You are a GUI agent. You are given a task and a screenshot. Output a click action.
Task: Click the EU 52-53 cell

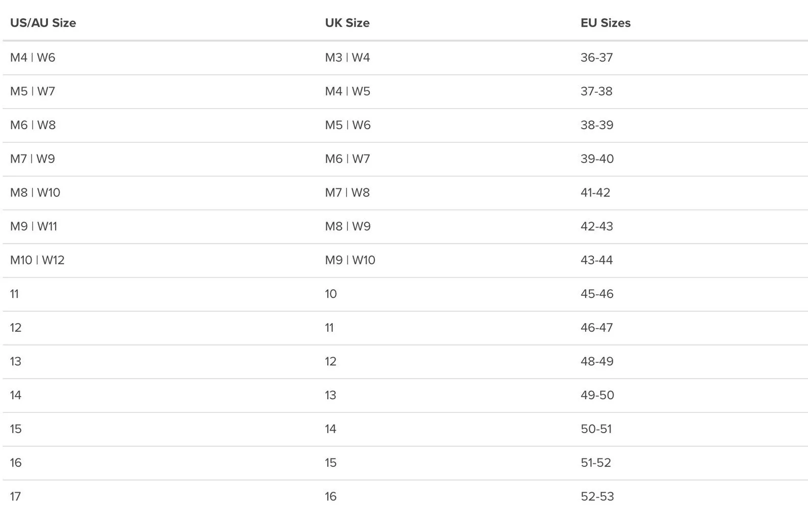(x=597, y=497)
